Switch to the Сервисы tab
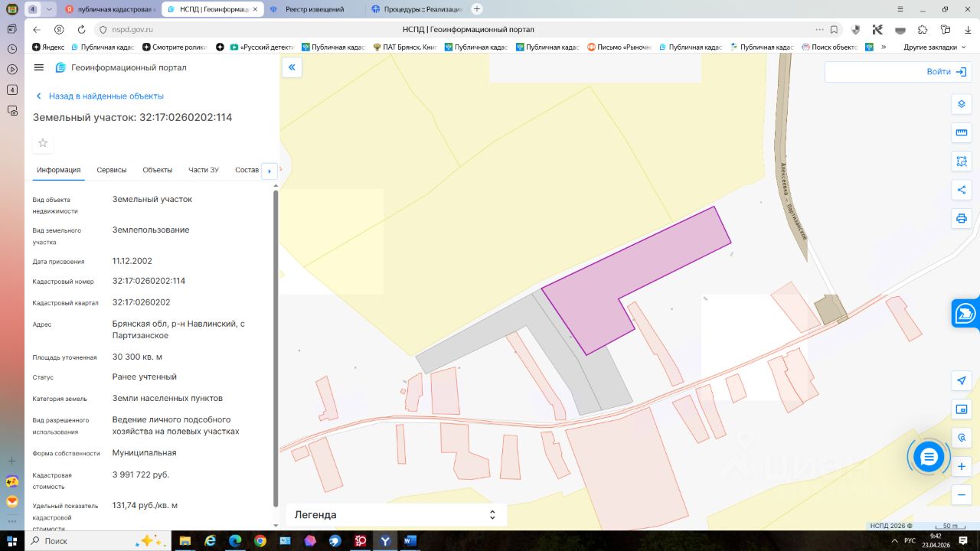The height and width of the screenshot is (551, 980). click(112, 170)
